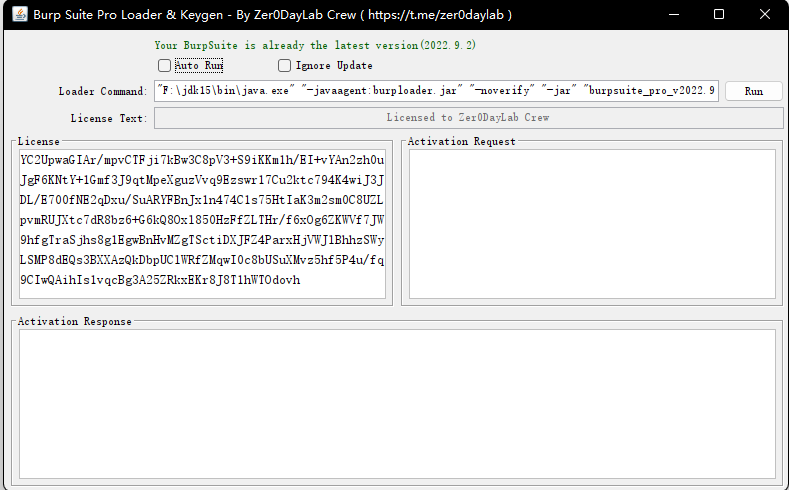
Task: Click the latest version status message
Action: tap(315, 45)
